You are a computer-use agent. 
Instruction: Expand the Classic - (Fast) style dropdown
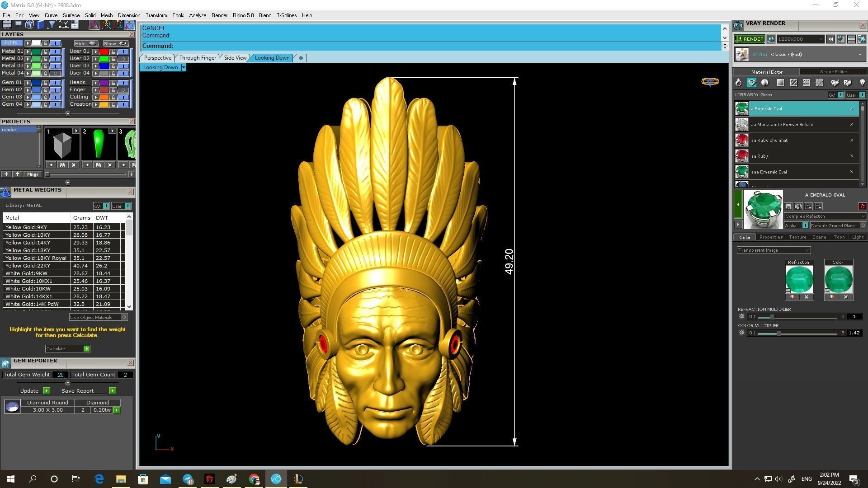coord(859,55)
